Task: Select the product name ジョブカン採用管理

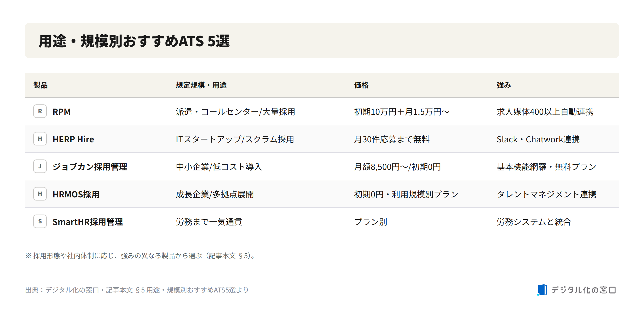Action: coord(90,167)
